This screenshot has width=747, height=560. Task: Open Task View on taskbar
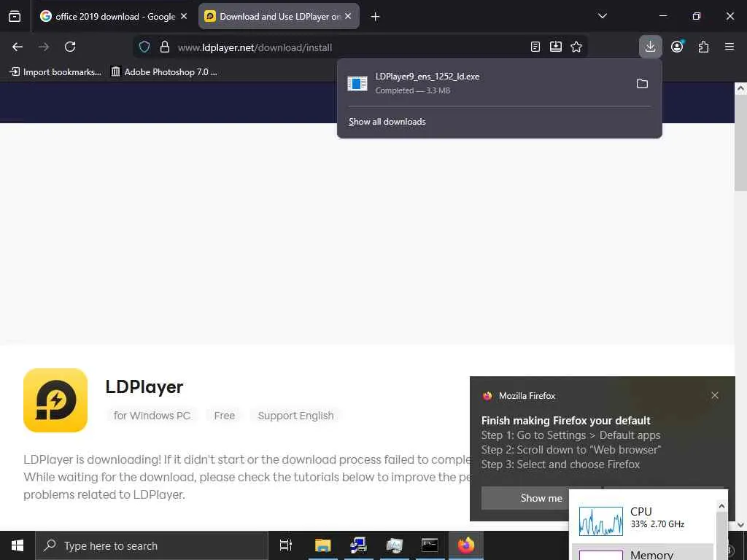286,545
